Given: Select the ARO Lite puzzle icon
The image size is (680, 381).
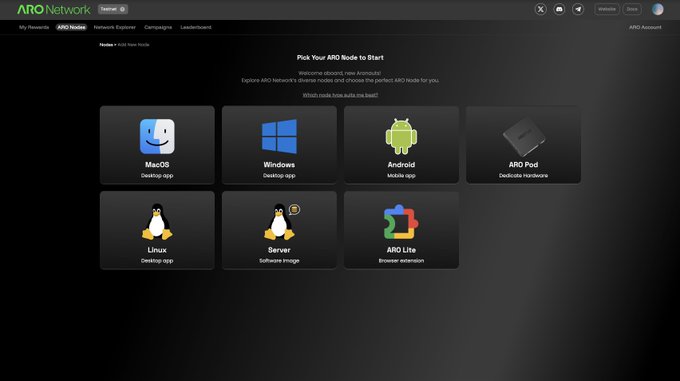Looking at the screenshot, I should (401, 222).
